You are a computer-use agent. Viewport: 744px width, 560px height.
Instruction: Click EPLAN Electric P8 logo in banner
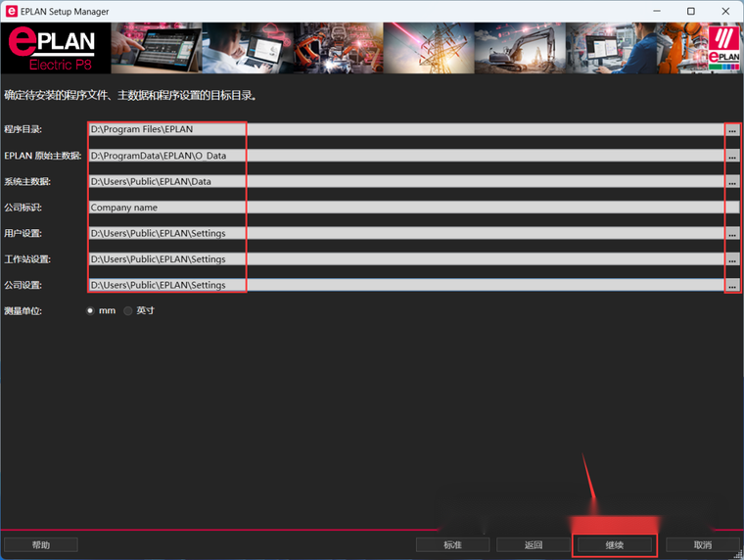[x=53, y=48]
